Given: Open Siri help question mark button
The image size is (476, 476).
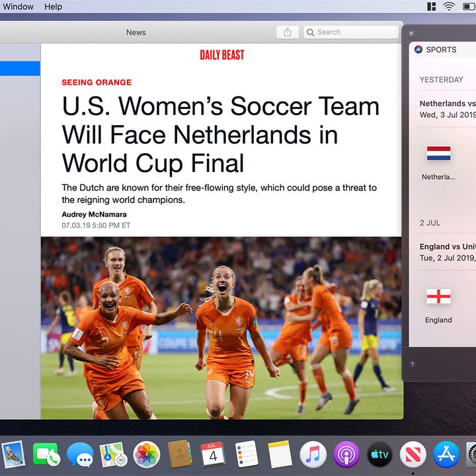Looking at the screenshot, I should click(412, 364).
